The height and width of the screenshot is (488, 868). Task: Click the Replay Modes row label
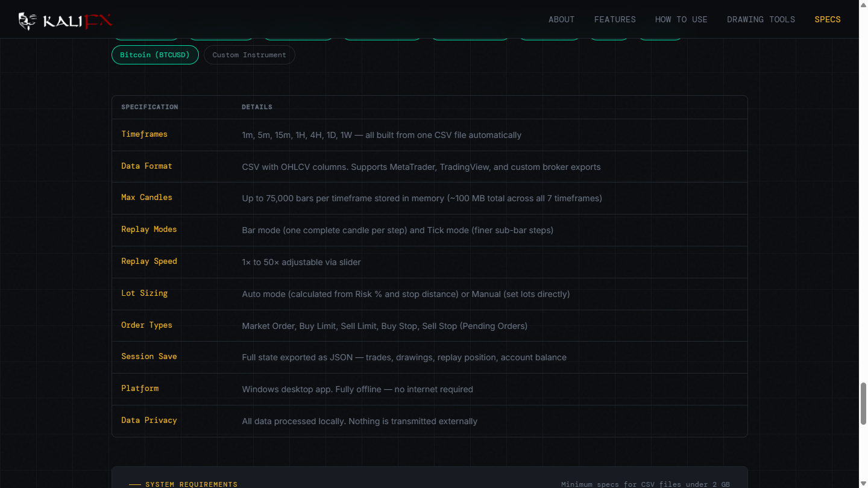149,230
